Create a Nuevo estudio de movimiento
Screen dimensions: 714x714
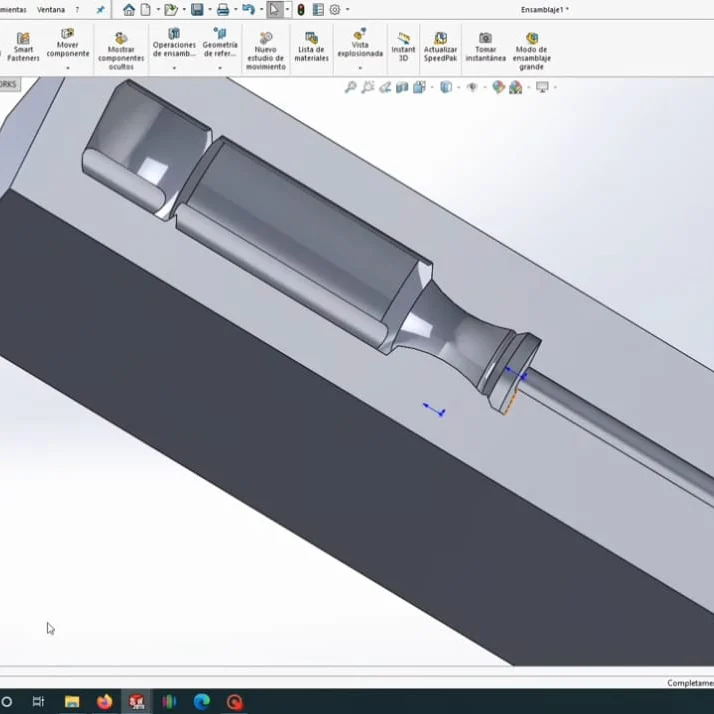(265, 50)
